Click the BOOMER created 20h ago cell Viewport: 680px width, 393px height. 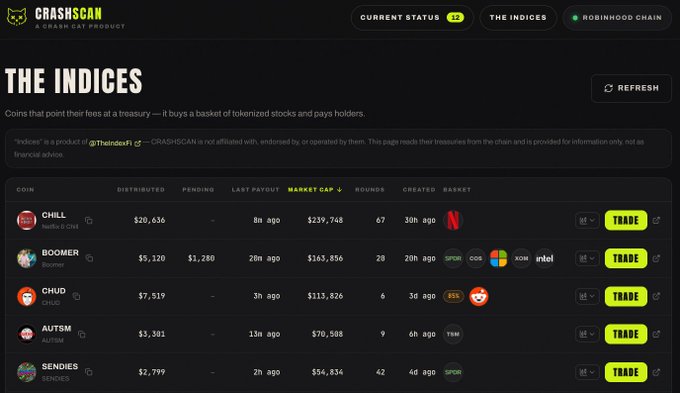(x=420, y=258)
